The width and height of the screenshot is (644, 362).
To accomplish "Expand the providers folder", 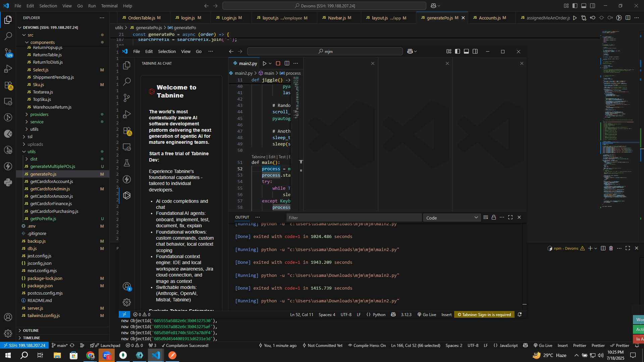I will (39, 114).
